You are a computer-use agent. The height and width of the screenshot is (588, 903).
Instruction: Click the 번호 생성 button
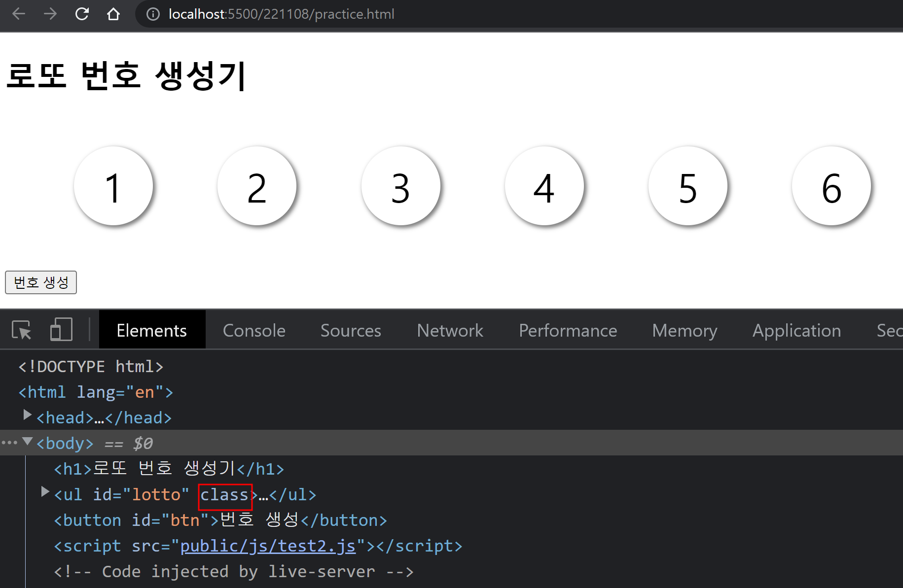click(x=41, y=282)
